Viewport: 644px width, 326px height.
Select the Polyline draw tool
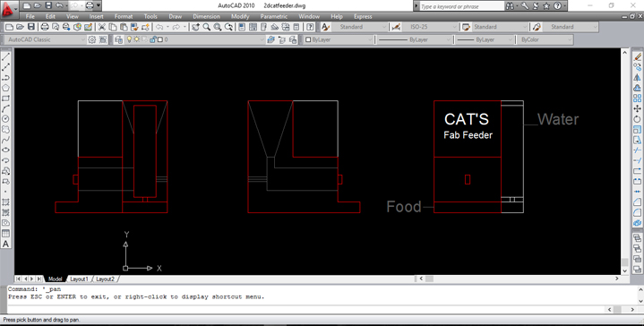[5, 78]
